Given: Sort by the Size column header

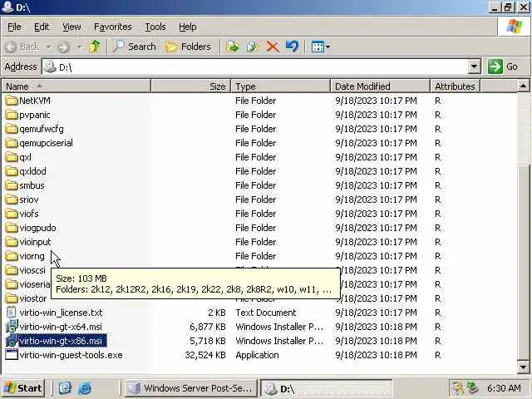Looking at the screenshot, I should (x=190, y=86).
